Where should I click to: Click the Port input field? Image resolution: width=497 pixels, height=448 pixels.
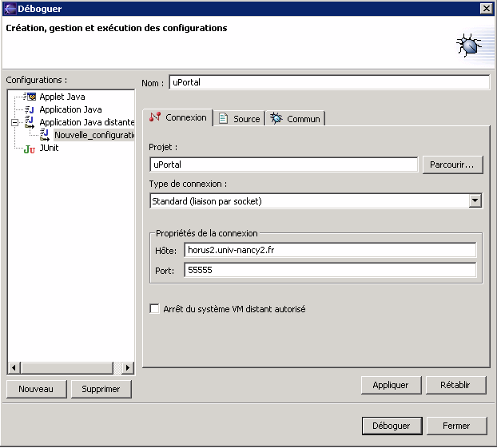click(329, 271)
